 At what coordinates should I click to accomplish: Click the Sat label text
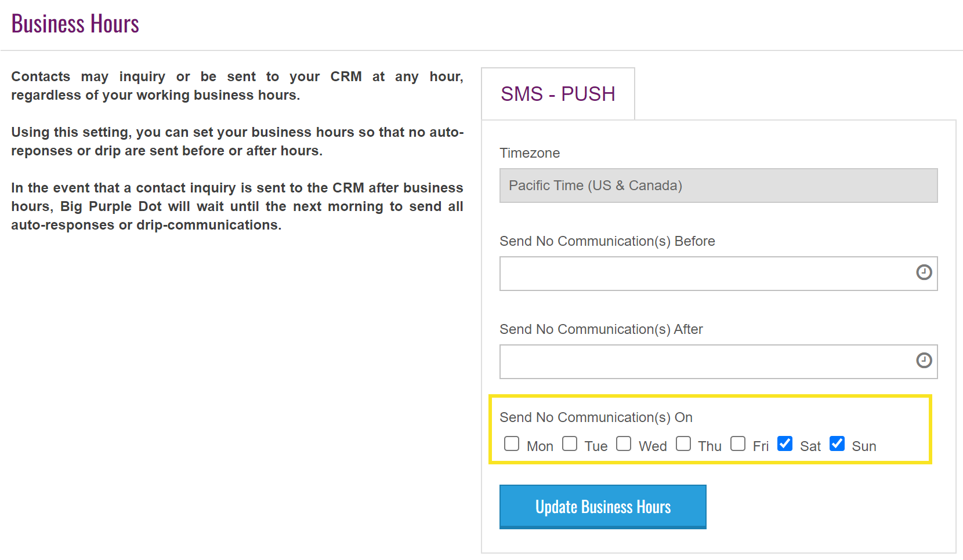click(810, 446)
